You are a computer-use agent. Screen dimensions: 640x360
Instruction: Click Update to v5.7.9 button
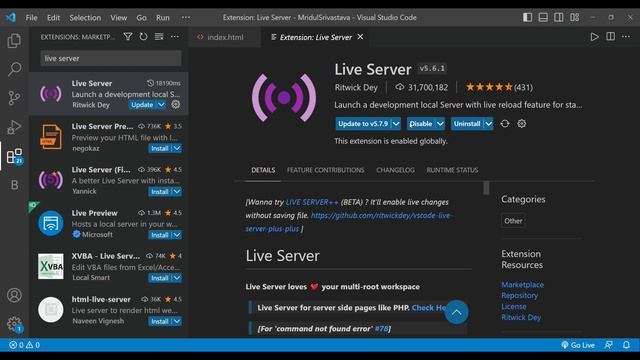(x=363, y=124)
